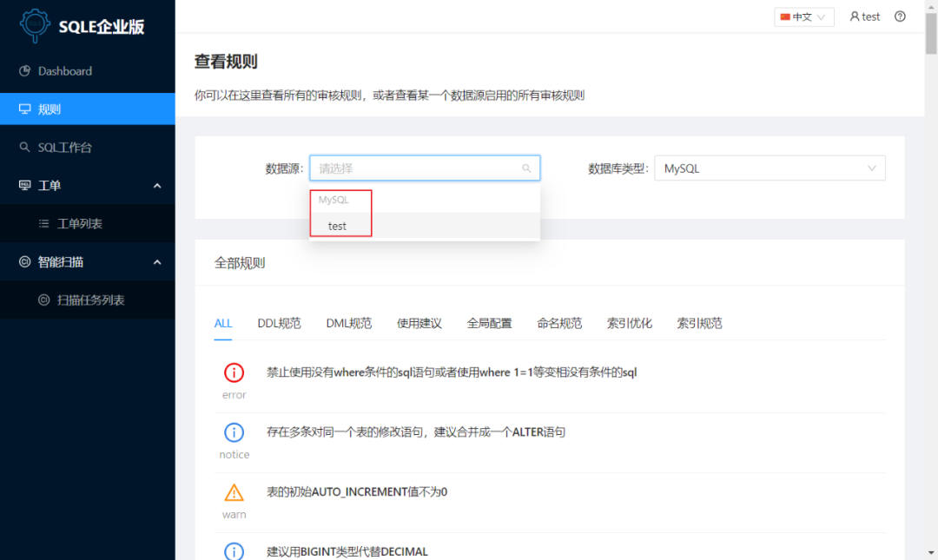Click the 智能扫描 circular icon
The image size is (938, 560).
click(x=24, y=261)
